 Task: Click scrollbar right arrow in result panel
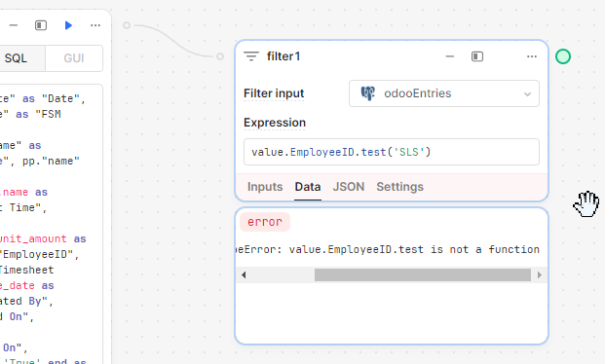tap(540, 274)
